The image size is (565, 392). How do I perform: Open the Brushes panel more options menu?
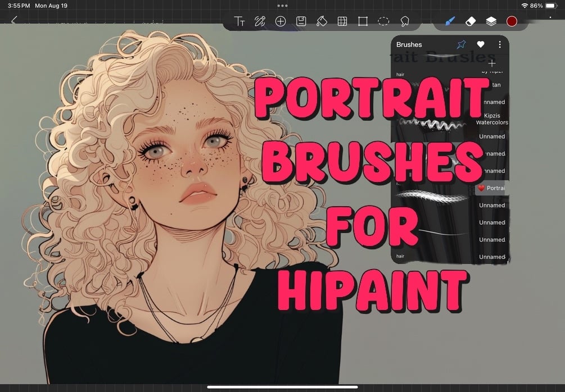[x=500, y=44]
